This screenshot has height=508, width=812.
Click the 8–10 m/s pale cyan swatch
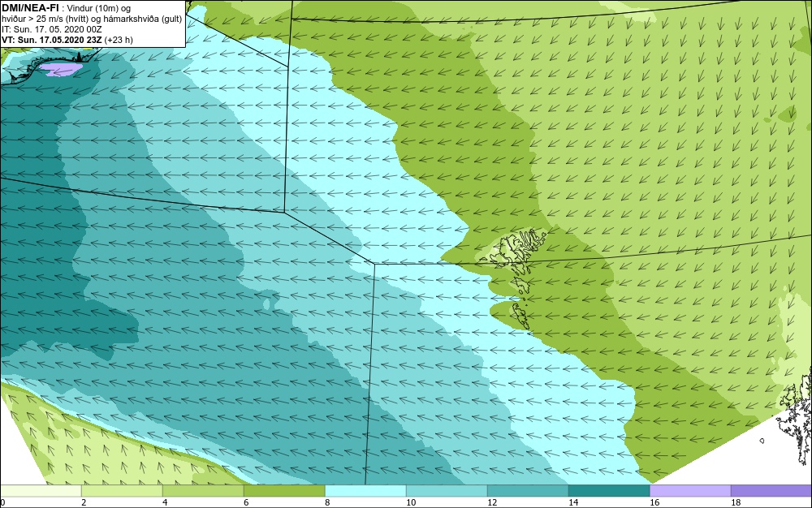[x=365, y=491]
